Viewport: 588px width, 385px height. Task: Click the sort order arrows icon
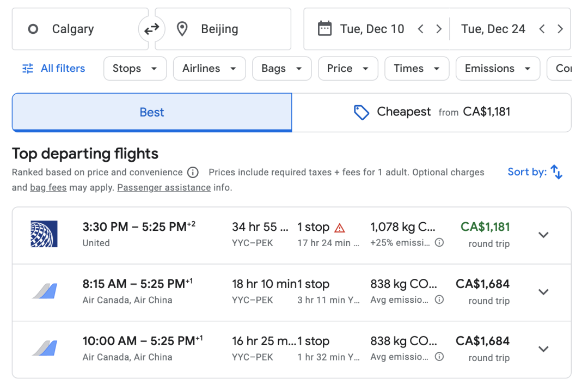point(556,172)
